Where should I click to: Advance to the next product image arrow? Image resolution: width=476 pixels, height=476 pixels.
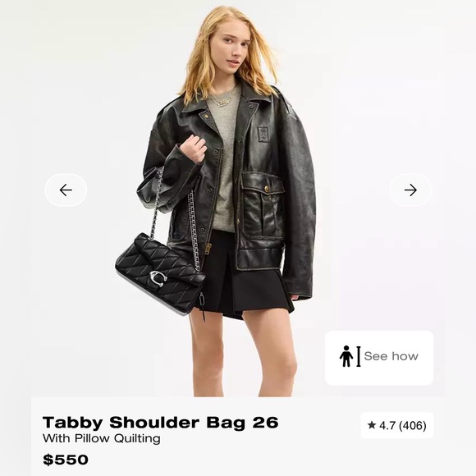pyautogui.click(x=410, y=190)
